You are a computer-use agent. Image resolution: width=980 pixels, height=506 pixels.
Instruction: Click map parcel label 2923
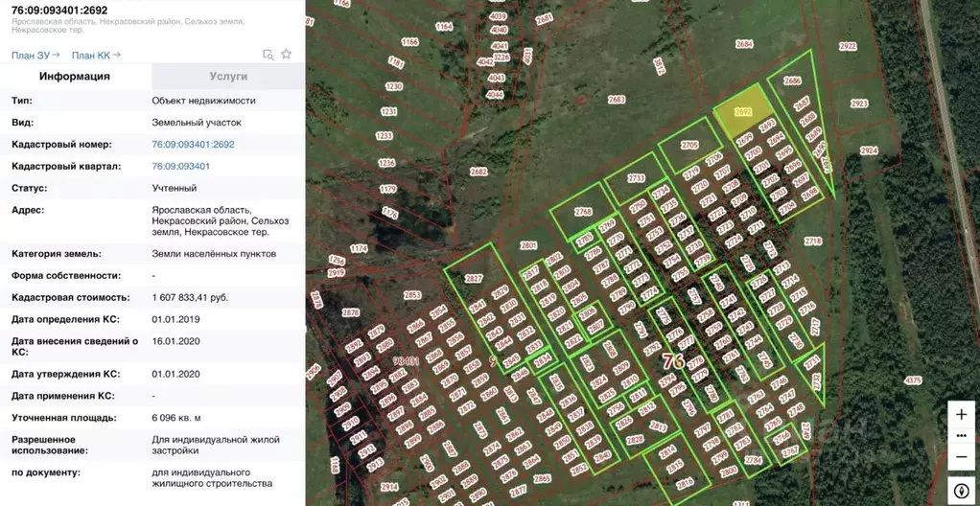pyautogui.click(x=859, y=103)
